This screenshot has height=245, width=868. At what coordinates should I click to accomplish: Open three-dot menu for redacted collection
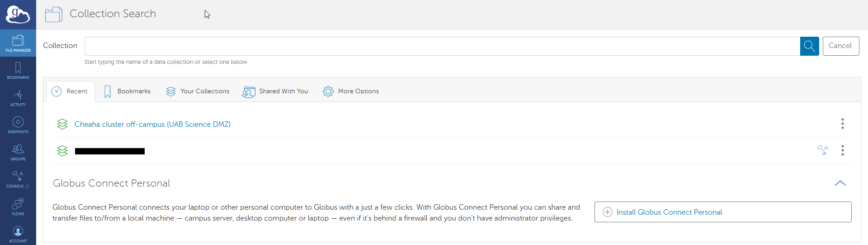[x=842, y=150]
